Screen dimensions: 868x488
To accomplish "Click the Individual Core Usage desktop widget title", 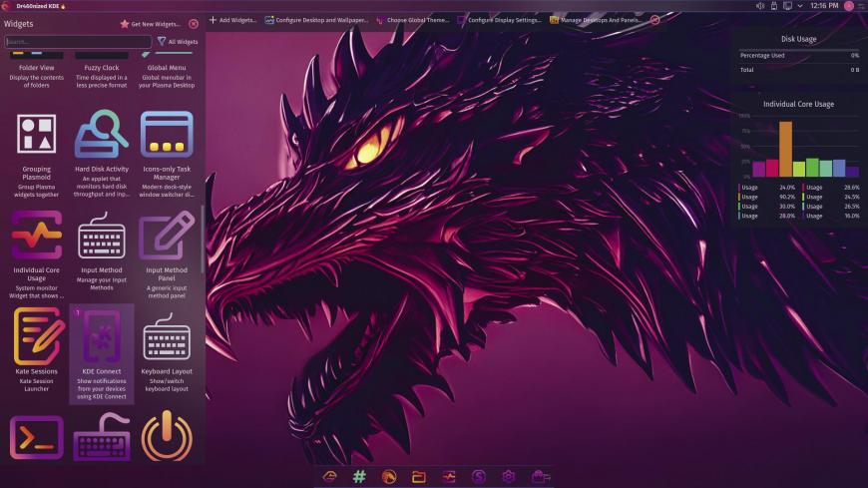I will 798,104.
